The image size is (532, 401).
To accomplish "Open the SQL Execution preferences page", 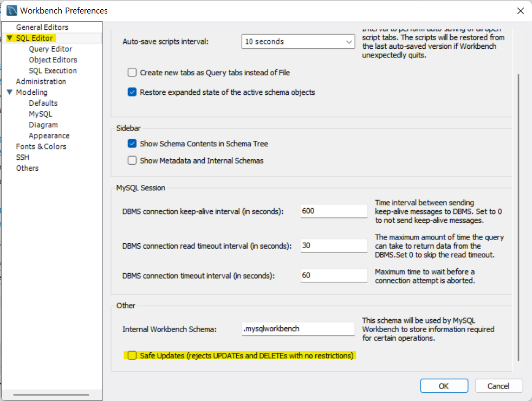I will [x=53, y=70].
